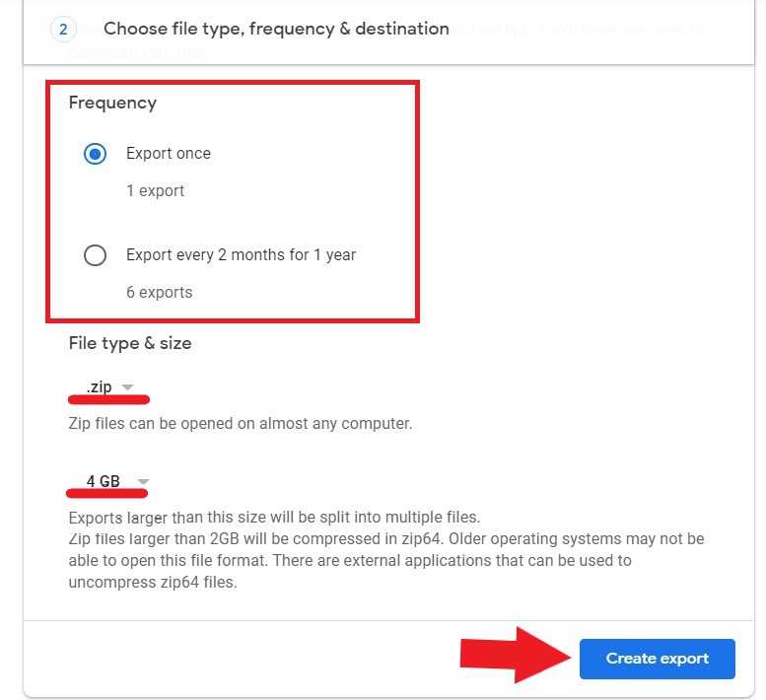
Task: Click the "Choose file type, frequency & destination" header
Action: (276, 30)
